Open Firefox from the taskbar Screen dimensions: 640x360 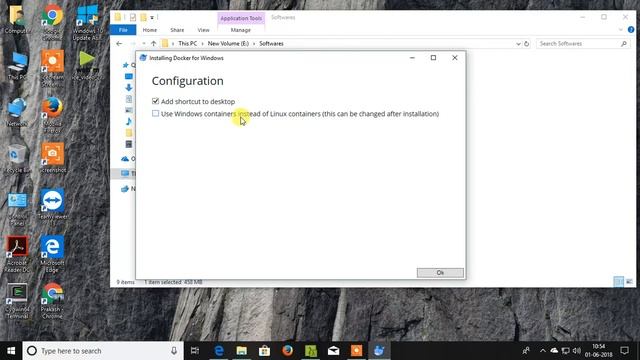tap(287, 351)
